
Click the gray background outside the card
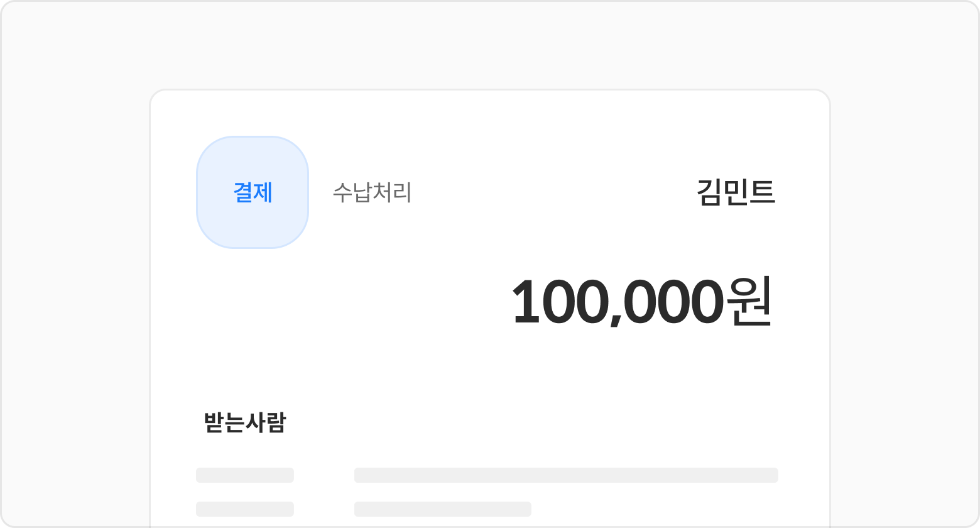coord(75,251)
